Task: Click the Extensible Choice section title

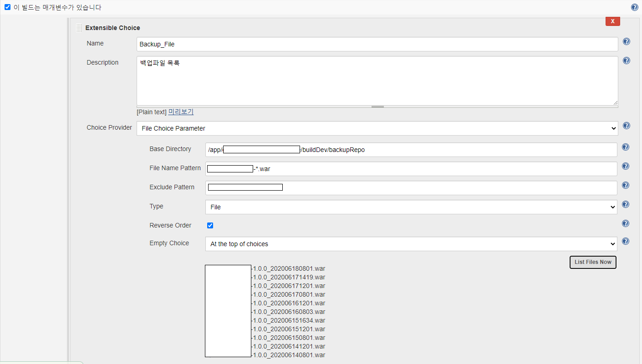Action: pyautogui.click(x=112, y=28)
